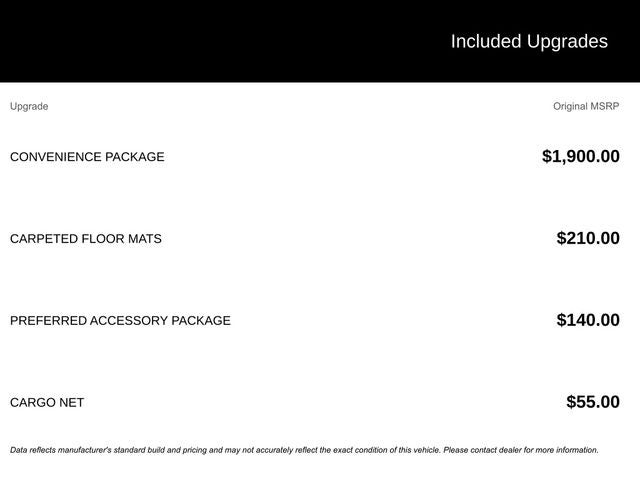The width and height of the screenshot is (640, 480).
Task: Select the PREFERRED ACCESSORY PACKAGE entry
Action: (120, 321)
